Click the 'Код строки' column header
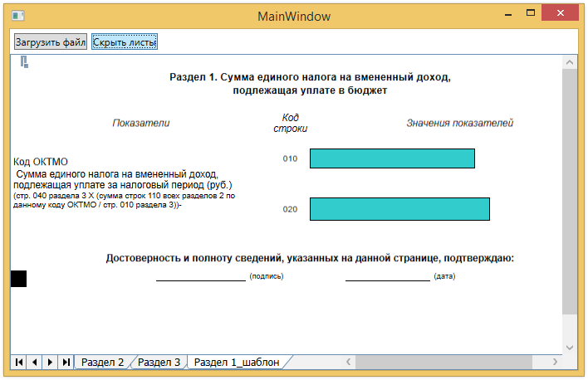The width and height of the screenshot is (588, 380). point(290,123)
